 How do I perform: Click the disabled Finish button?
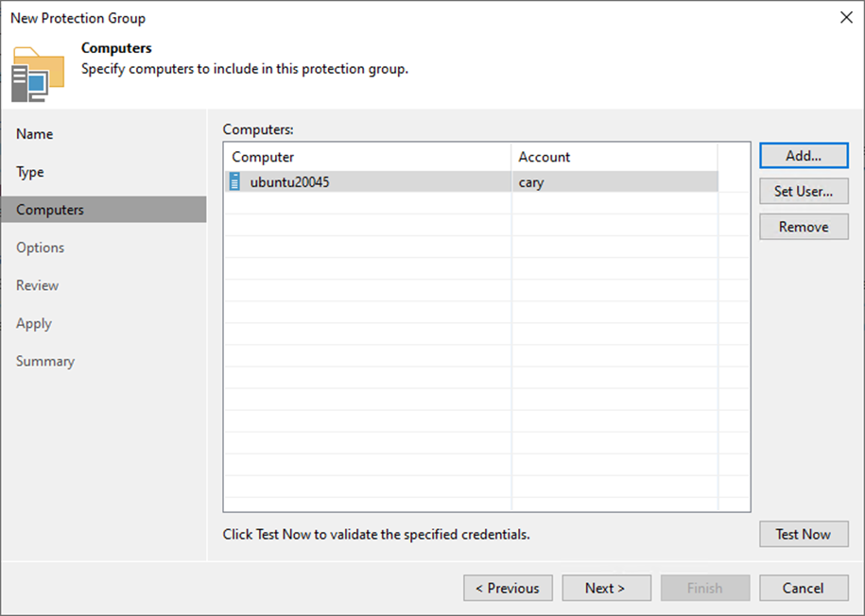coord(704,588)
